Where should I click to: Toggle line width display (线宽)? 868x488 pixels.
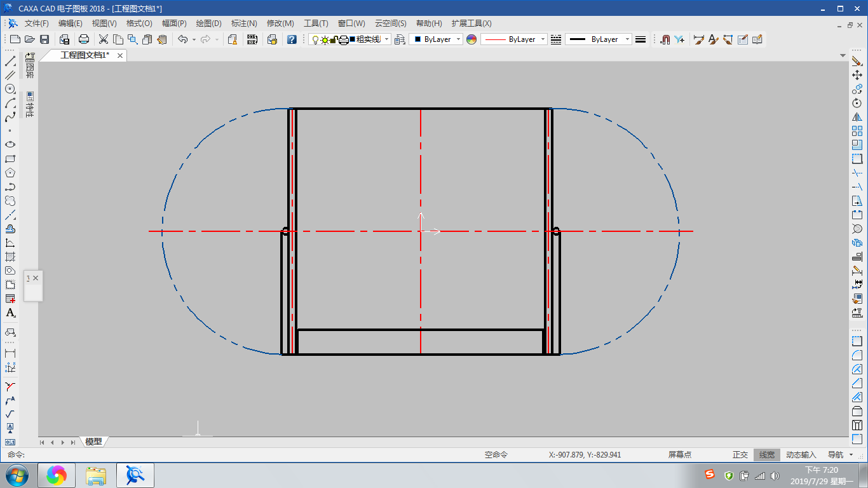(767, 455)
